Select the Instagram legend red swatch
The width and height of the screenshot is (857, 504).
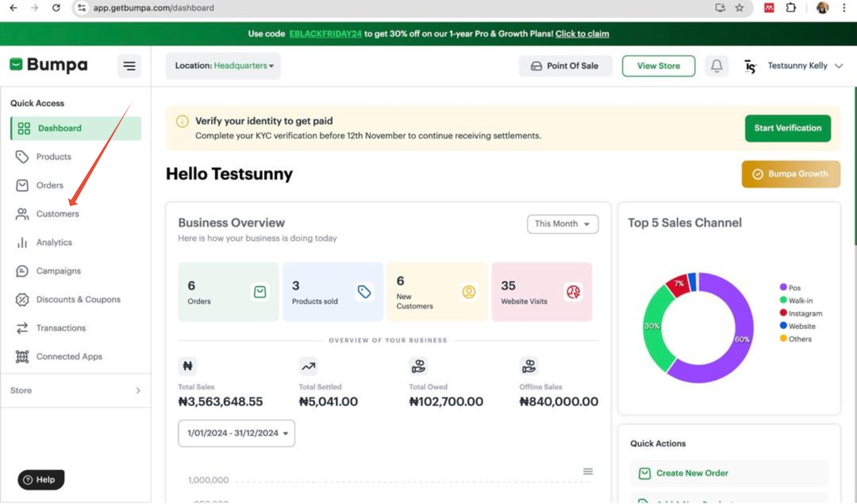[x=783, y=312]
